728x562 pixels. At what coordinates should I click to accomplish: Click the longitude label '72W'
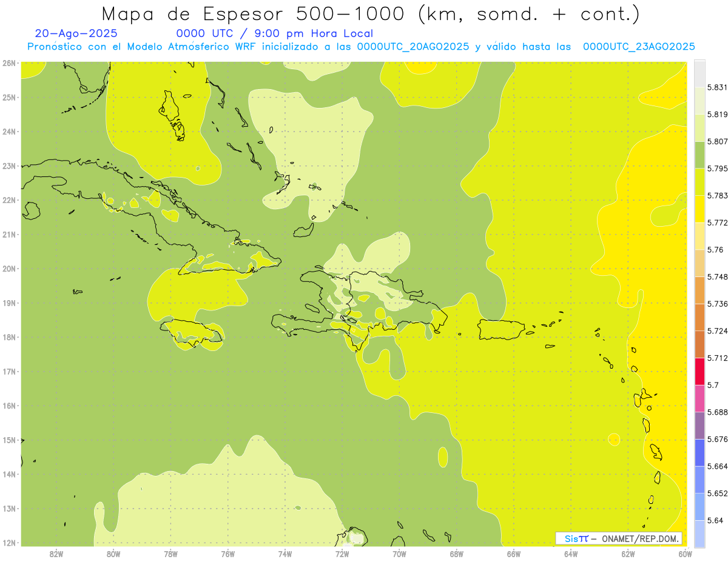342,553
